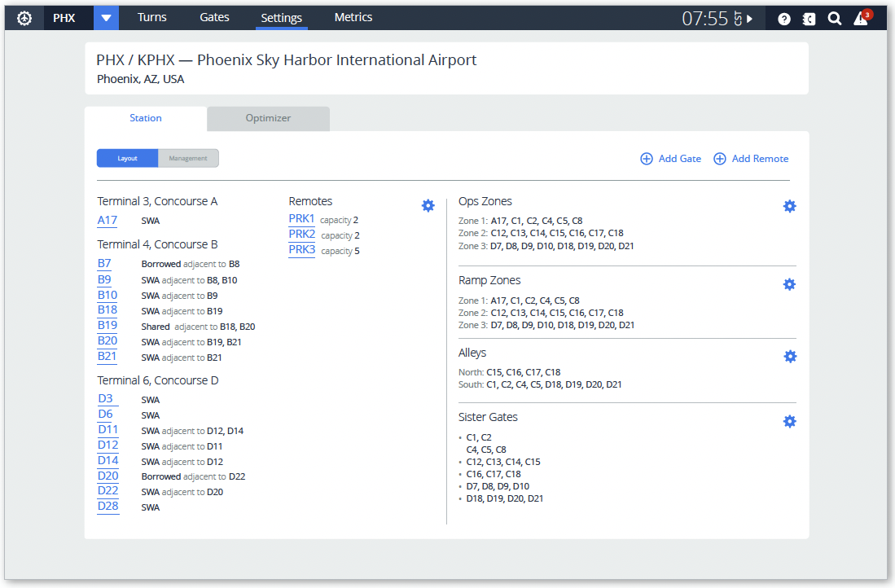Click the app logo icon in top-left corner
This screenshot has height=588, width=895.
tap(24, 18)
